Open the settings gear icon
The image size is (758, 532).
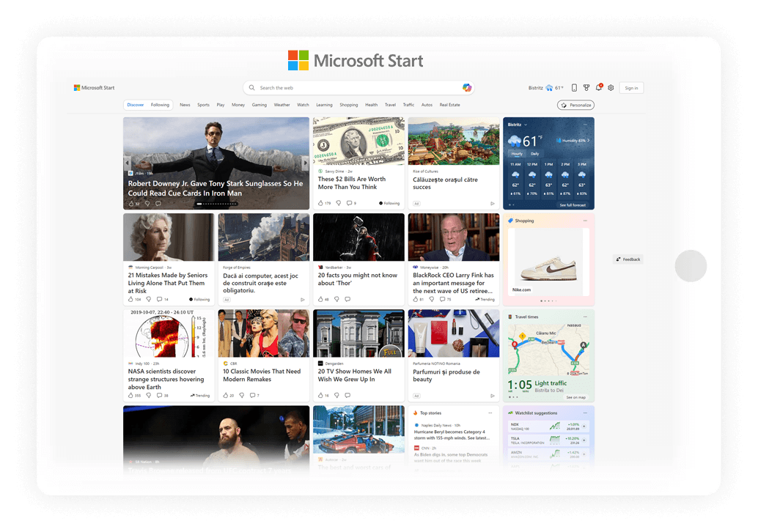tap(611, 87)
